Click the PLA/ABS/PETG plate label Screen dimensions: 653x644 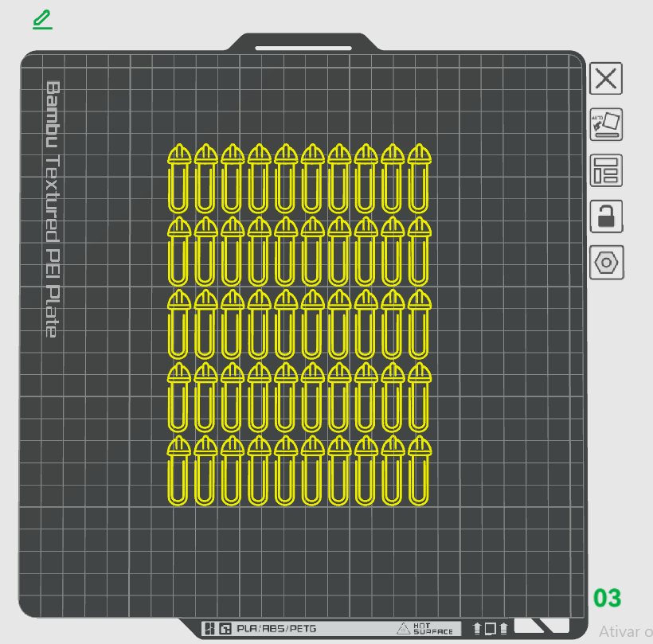276,628
